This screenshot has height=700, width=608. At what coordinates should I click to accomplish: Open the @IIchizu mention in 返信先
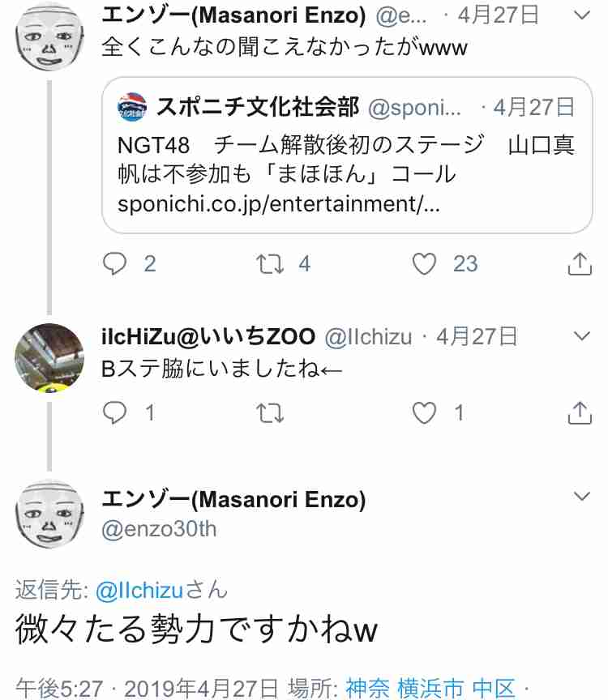pyautogui.click(x=139, y=590)
